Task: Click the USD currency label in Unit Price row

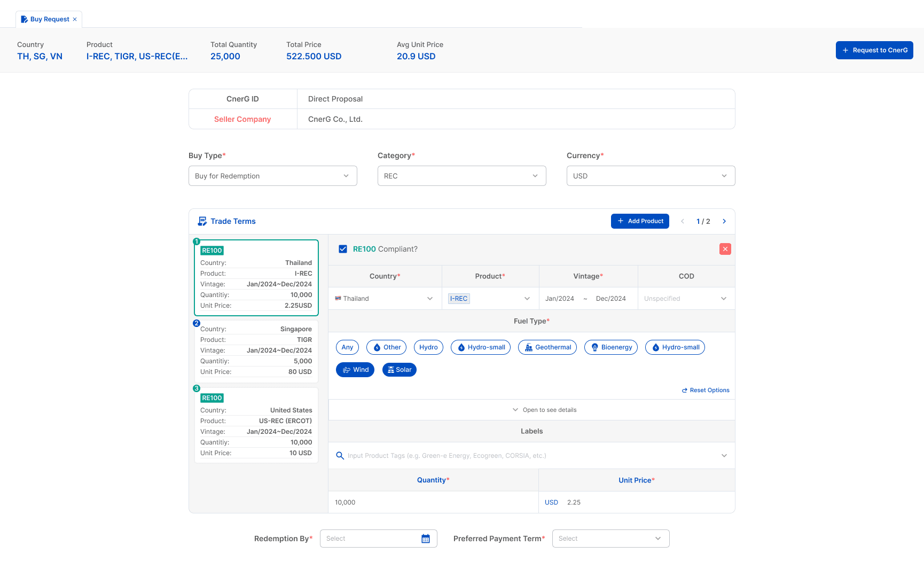Action: pos(551,502)
